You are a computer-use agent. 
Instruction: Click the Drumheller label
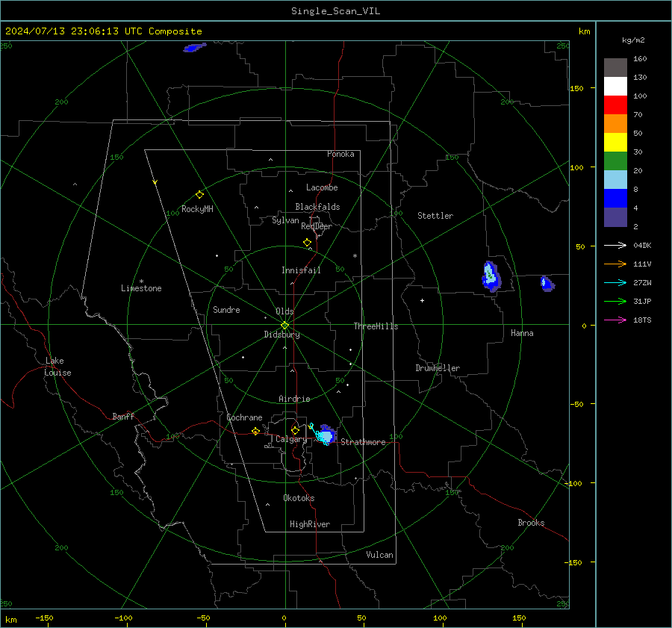pos(438,368)
